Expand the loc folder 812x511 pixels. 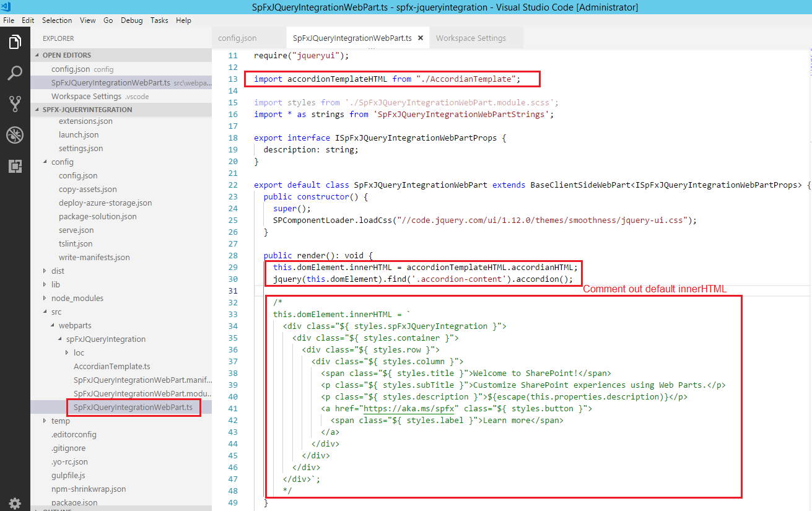pos(79,352)
